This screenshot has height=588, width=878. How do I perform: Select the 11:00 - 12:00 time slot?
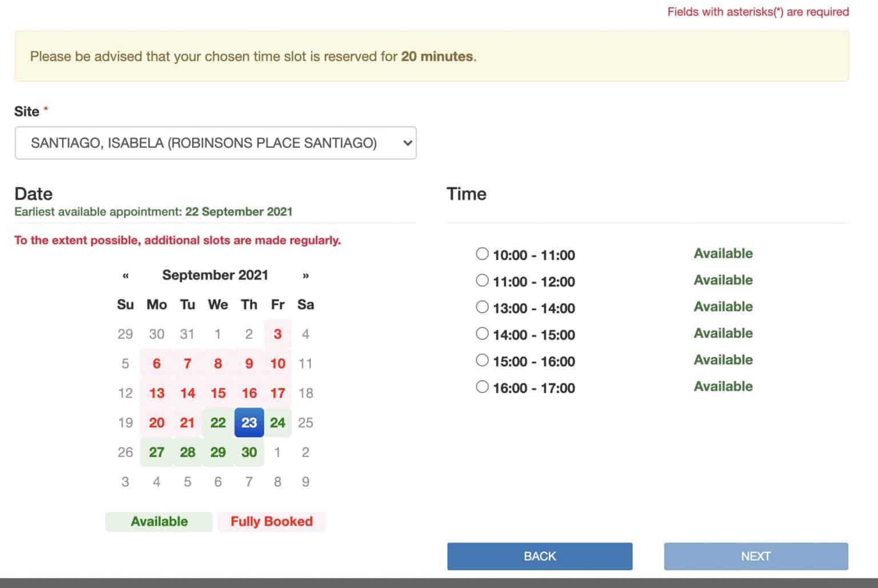(481, 280)
